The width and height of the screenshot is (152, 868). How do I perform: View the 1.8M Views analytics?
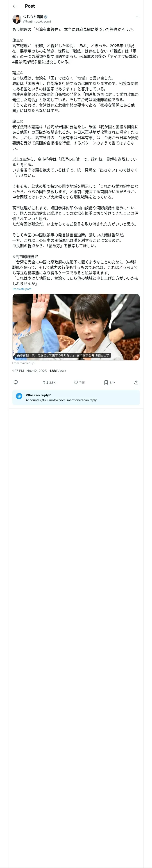(x=58, y=371)
